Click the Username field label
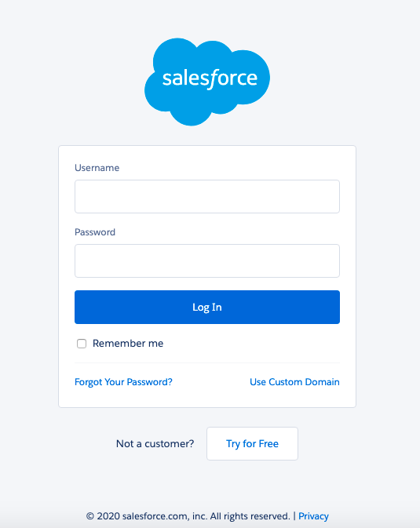Screen dimensions: 420x528 point(97,168)
